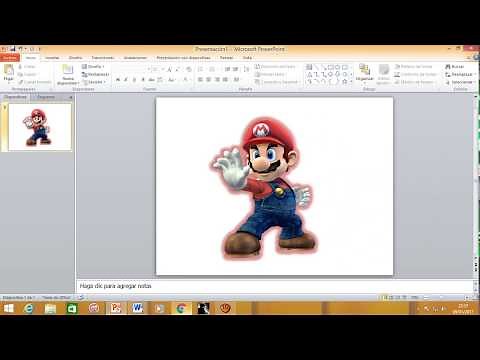The image size is (480, 360).
Task: Click Restablecer in the slides group
Action: pyautogui.click(x=96, y=74)
